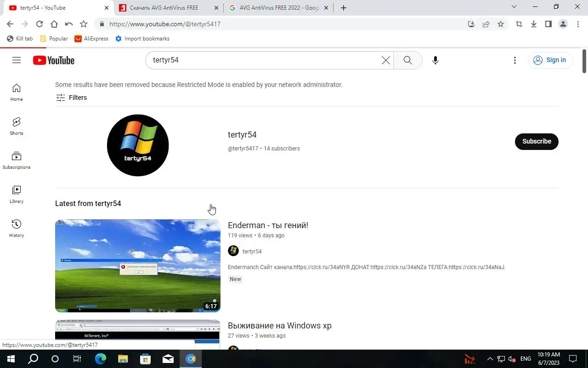
Task: Subscribe to the tertyr54 channel
Action: click(537, 141)
